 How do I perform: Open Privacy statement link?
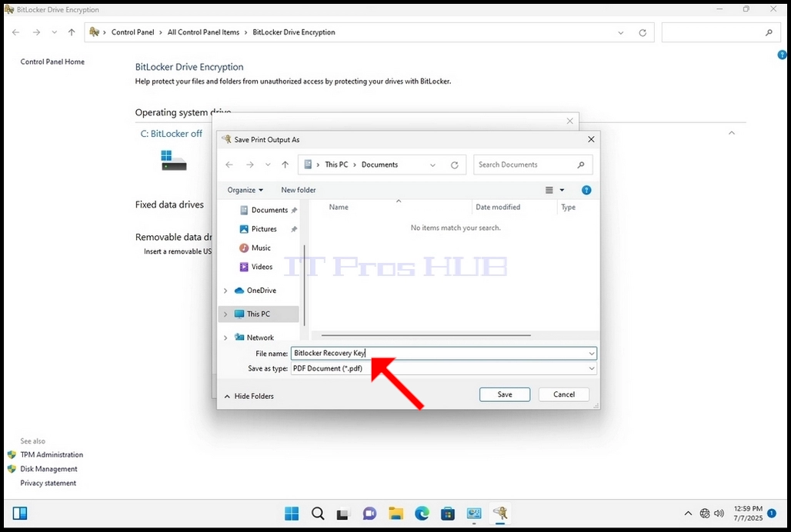click(48, 483)
